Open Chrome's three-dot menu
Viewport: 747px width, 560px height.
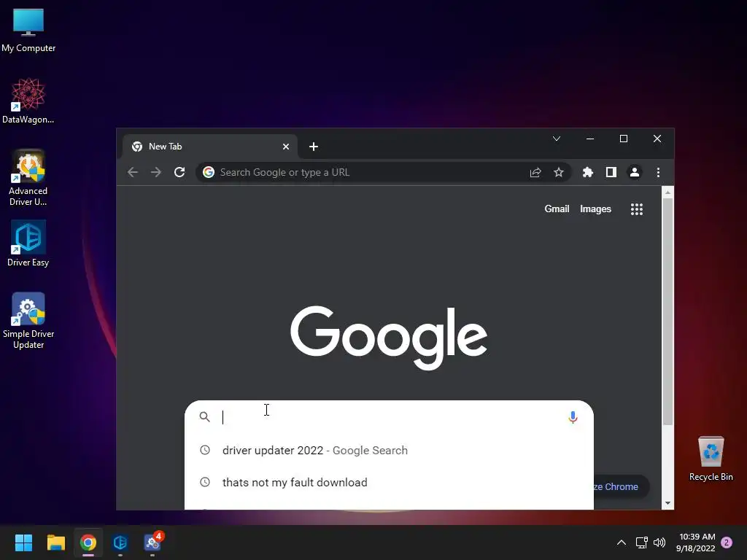tap(659, 172)
